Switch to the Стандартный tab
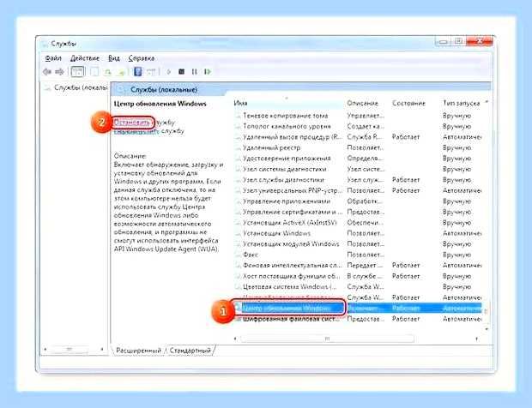Screen dimensions: 532x408 [x=190, y=351]
